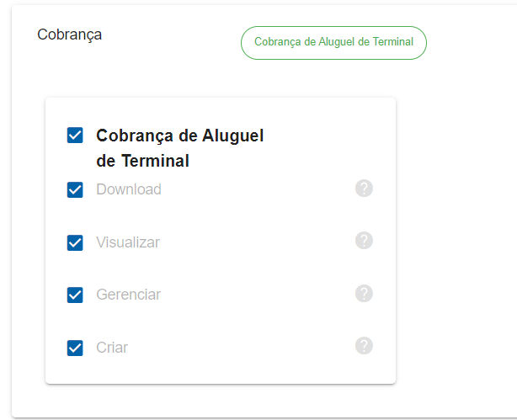Click the Download permission label
The height and width of the screenshot is (420, 517).
point(129,189)
